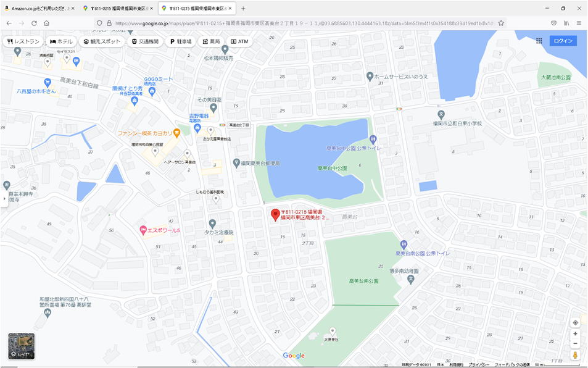Click the Firefox bookmark star icon
588x368 pixels.
[x=501, y=23]
